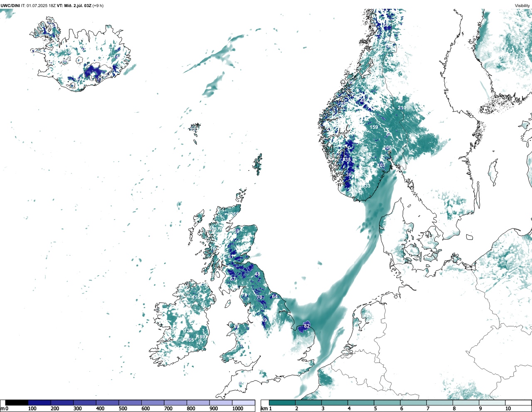Click the 'm' unit label on legend
Screen dimensions: 532x412
pyautogui.click(x=2, y=409)
